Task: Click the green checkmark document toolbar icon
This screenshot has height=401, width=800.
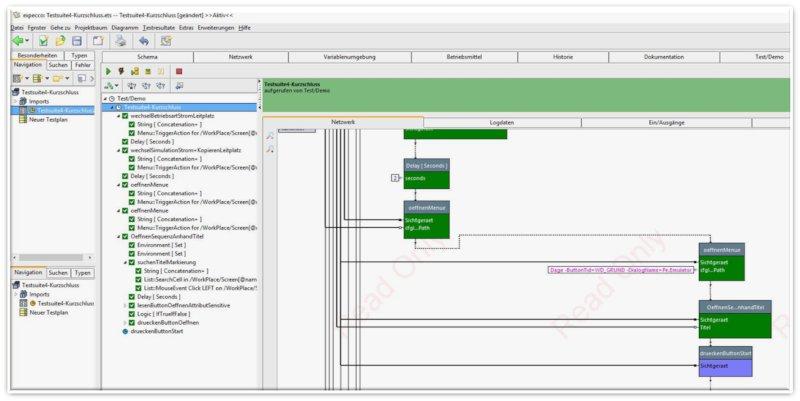Action: (44, 41)
